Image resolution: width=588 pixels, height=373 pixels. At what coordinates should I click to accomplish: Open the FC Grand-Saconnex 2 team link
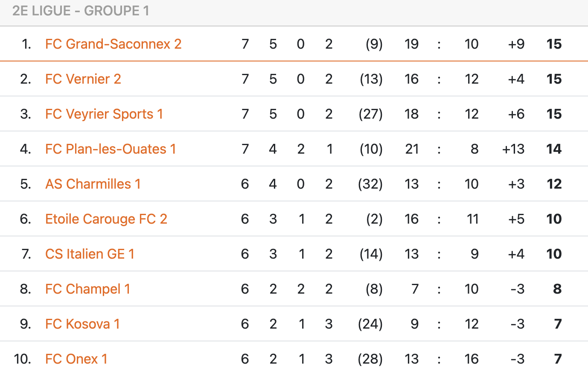[113, 44]
